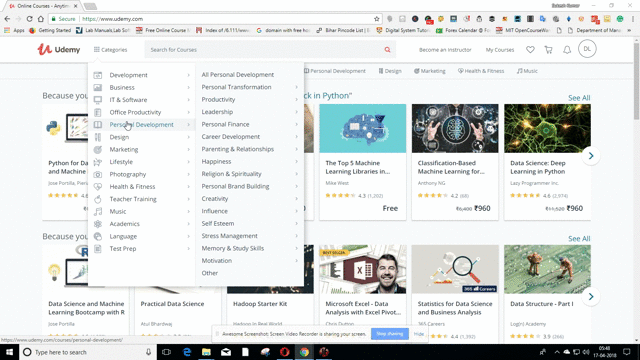
Task: Bookmark this page with the star icon
Action: tap(376, 19)
